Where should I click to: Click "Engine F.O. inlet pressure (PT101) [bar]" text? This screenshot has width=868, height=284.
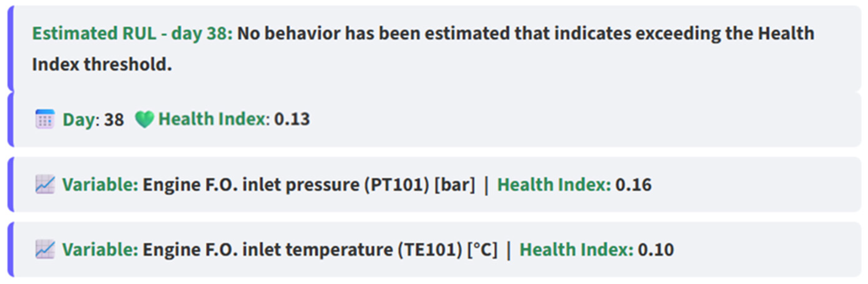click(309, 185)
